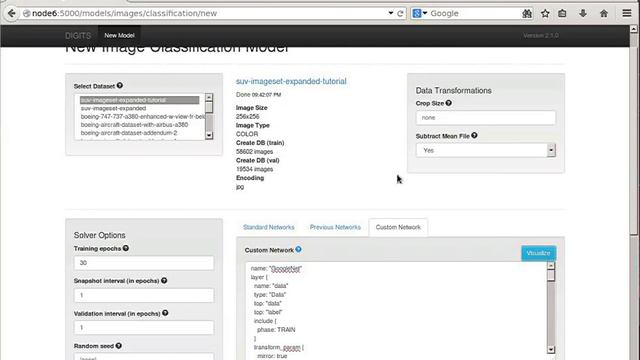Image resolution: width=640 pixels, height=360 pixels.
Task: Click the Validation interval field
Action: click(144, 327)
